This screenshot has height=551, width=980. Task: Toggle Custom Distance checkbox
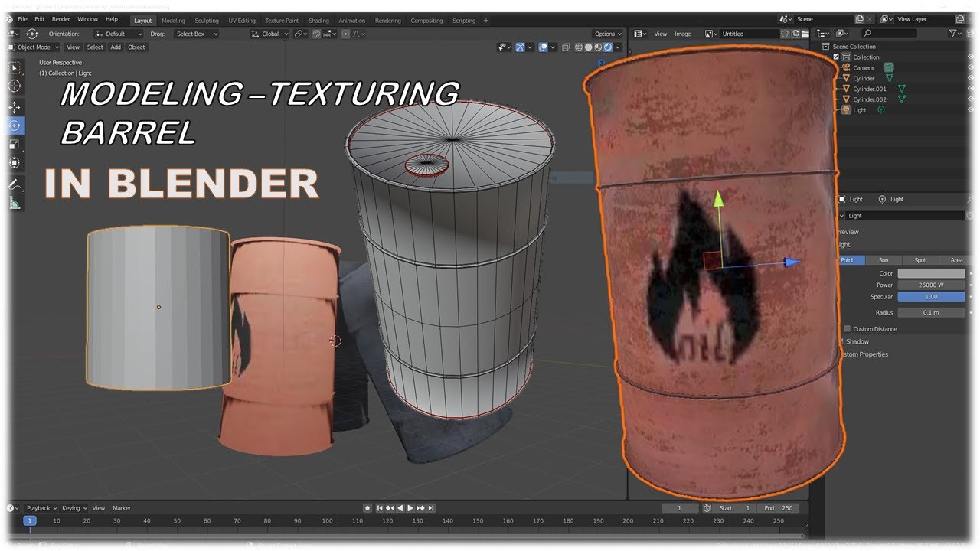click(x=847, y=329)
